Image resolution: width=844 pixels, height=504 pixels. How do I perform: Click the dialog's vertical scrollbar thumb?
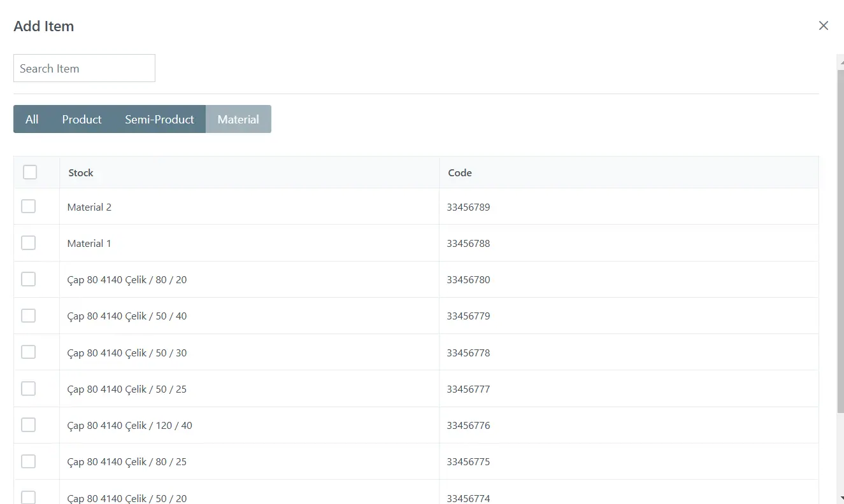[840, 241]
